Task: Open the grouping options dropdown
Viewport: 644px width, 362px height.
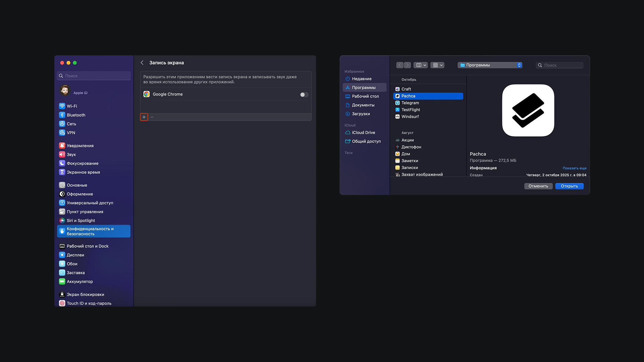Action: click(x=437, y=65)
